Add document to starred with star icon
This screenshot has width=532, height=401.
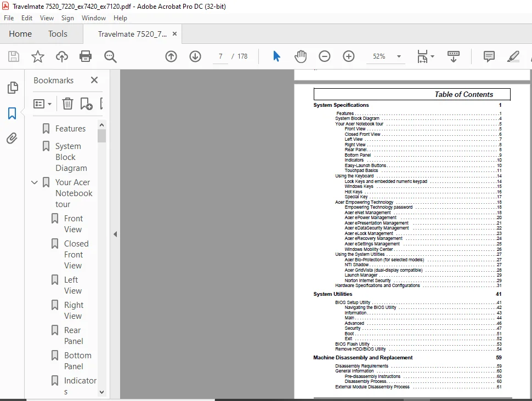[x=38, y=56]
